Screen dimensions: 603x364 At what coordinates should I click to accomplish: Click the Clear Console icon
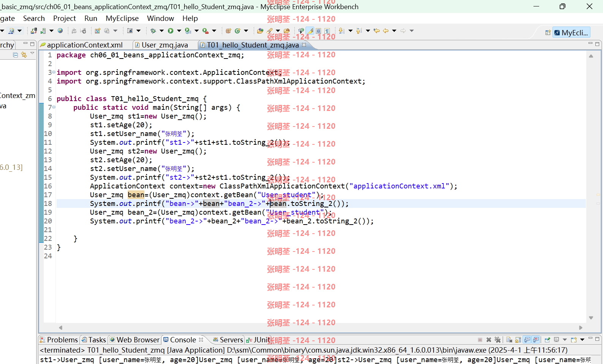509,340
